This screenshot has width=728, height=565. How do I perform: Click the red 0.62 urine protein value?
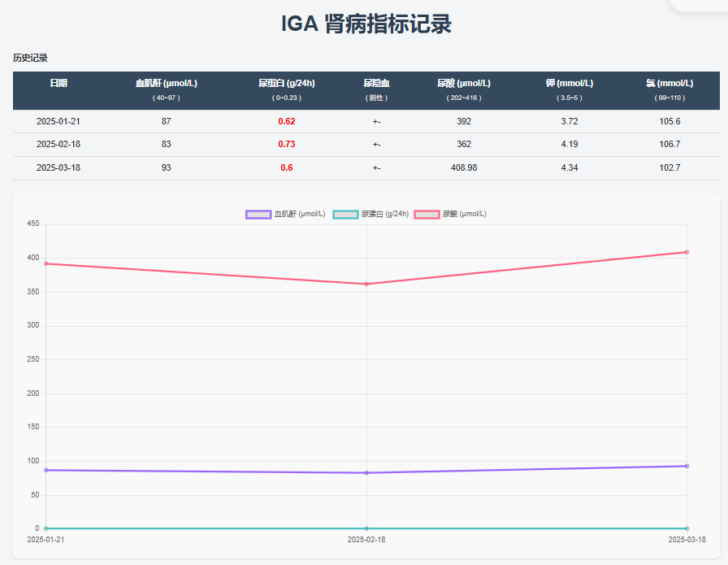(287, 121)
